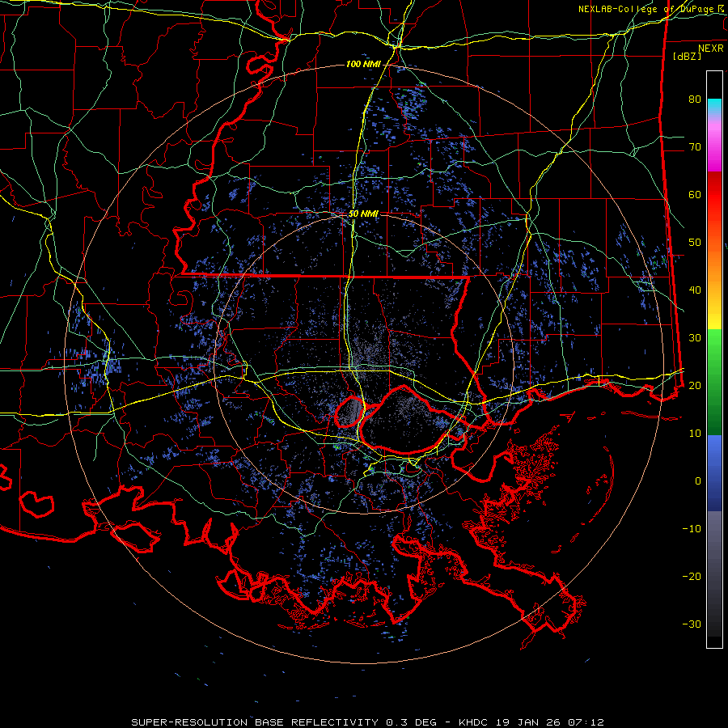Click the 30 tick label on the dBZ scale
Screen dimensions: 728x728
coord(695,337)
